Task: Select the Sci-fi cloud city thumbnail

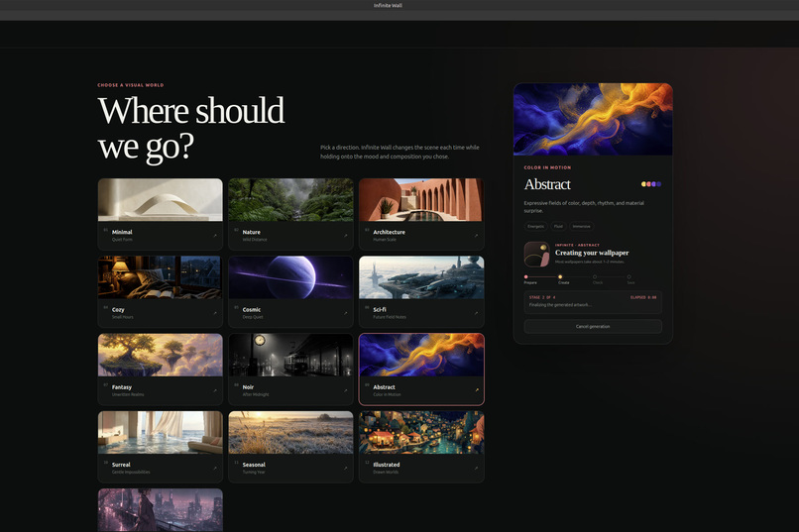Action: (421, 277)
